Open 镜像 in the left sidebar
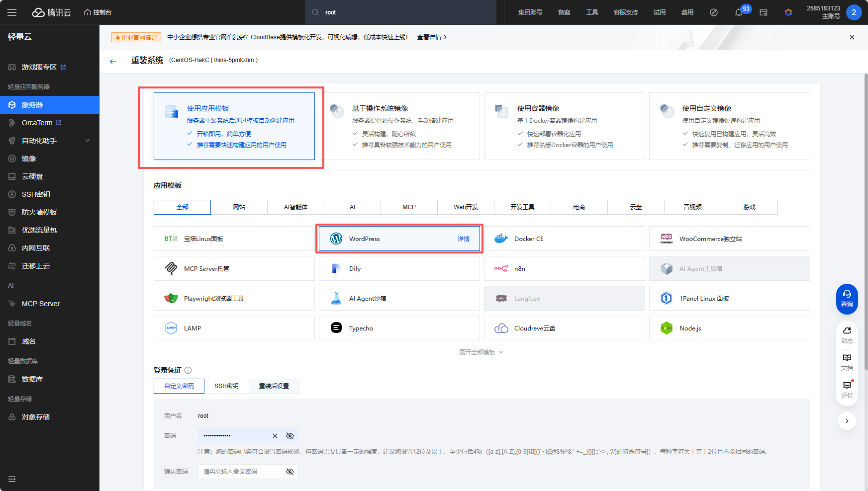The image size is (868, 491). coord(50,159)
